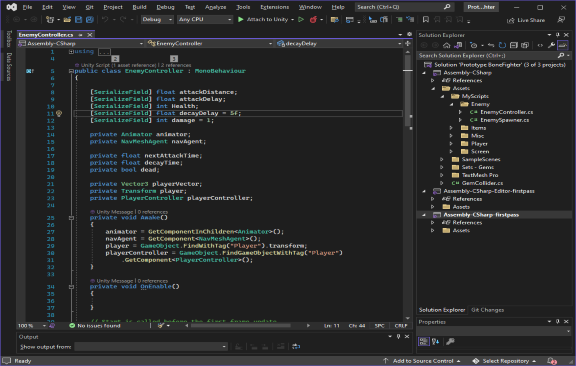Screen dimensions: 576x366
Task: Toggle auto-hide pin on Output panel
Action: point(398,336)
